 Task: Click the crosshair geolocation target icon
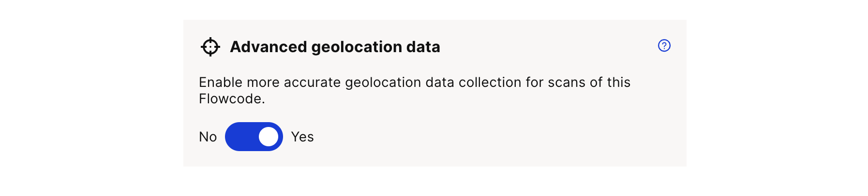click(210, 47)
